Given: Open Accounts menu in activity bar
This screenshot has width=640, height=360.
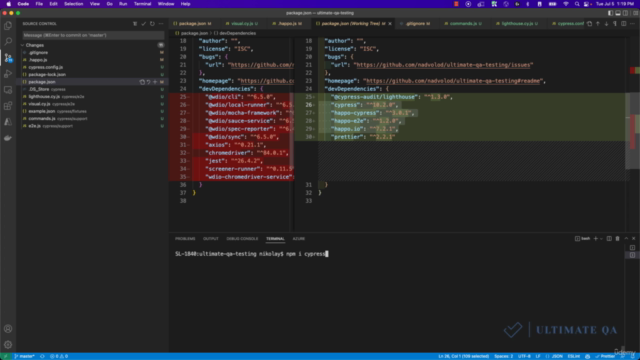Looking at the screenshot, I should pyautogui.click(x=8, y=329).
